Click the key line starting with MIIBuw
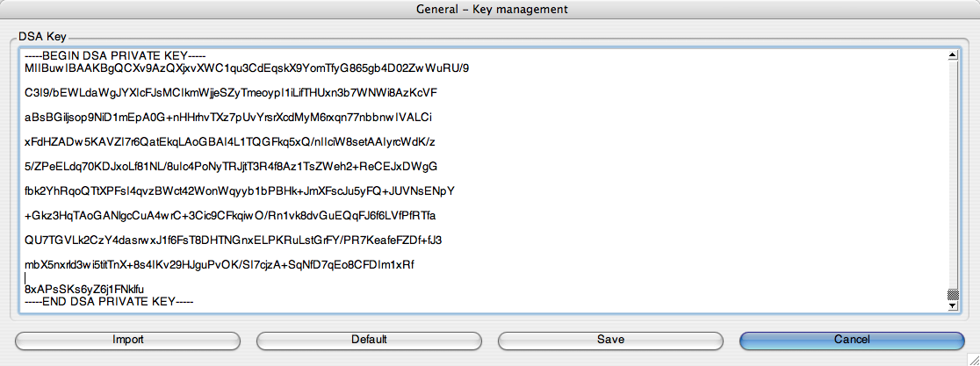 (247, 68)
